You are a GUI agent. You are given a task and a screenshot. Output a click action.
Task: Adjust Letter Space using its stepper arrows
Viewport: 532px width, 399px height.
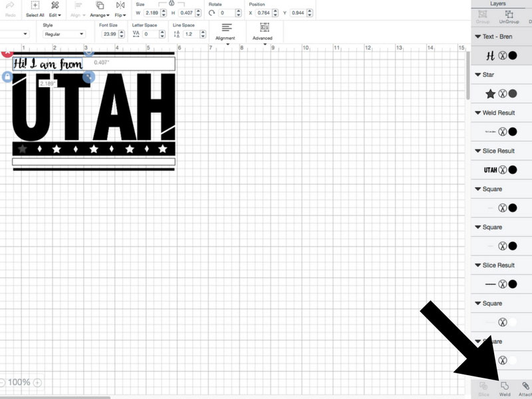162,34
